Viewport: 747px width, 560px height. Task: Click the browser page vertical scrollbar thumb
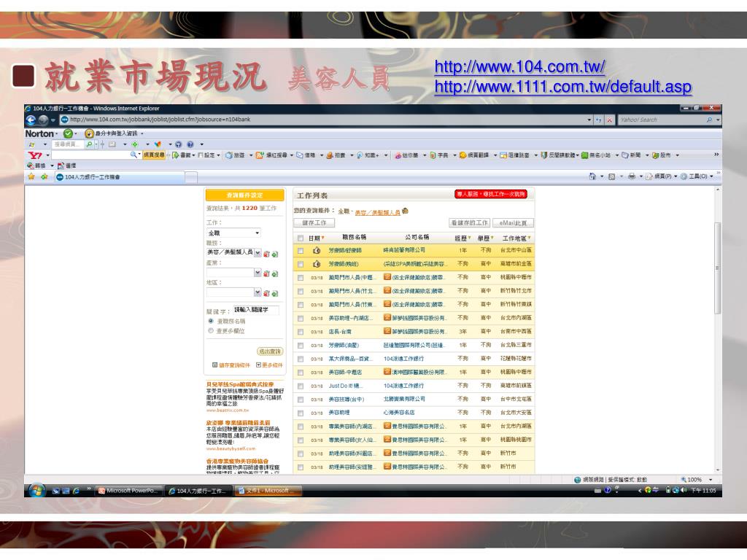718,268
